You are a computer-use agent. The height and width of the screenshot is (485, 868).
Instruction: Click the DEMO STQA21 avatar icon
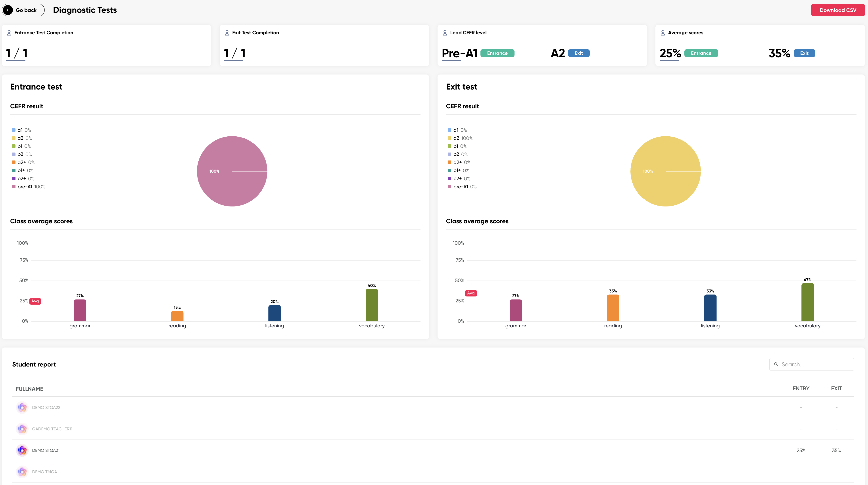coord(22,450)
